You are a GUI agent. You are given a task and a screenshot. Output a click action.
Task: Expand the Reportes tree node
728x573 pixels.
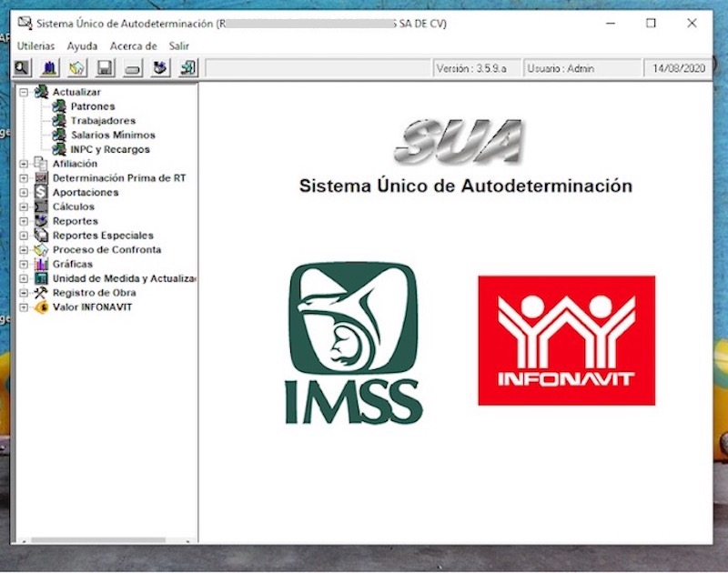click(x=24, y=221)
